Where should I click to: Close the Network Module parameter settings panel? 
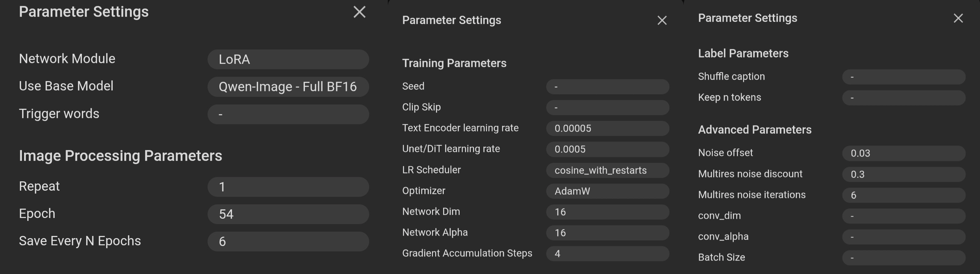[x=359, y=12]
